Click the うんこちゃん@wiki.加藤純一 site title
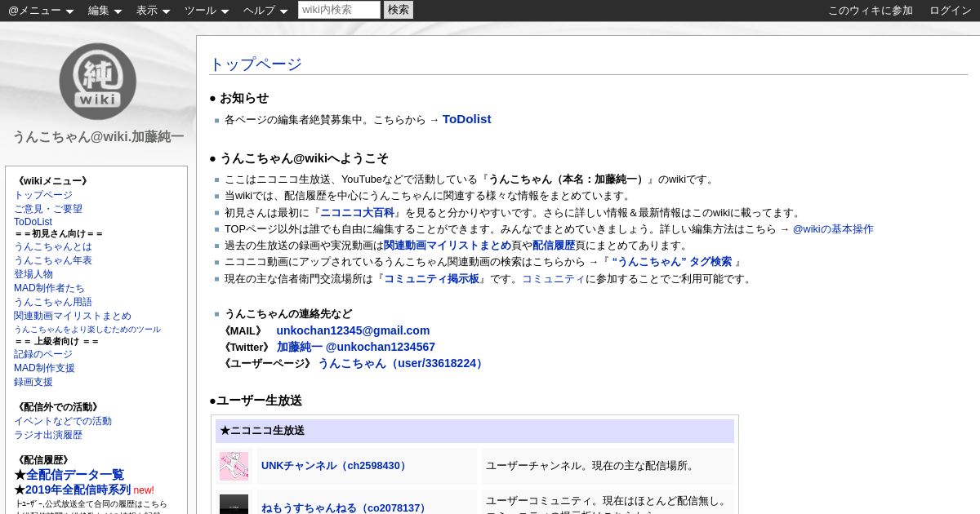 tap(98, 137)
